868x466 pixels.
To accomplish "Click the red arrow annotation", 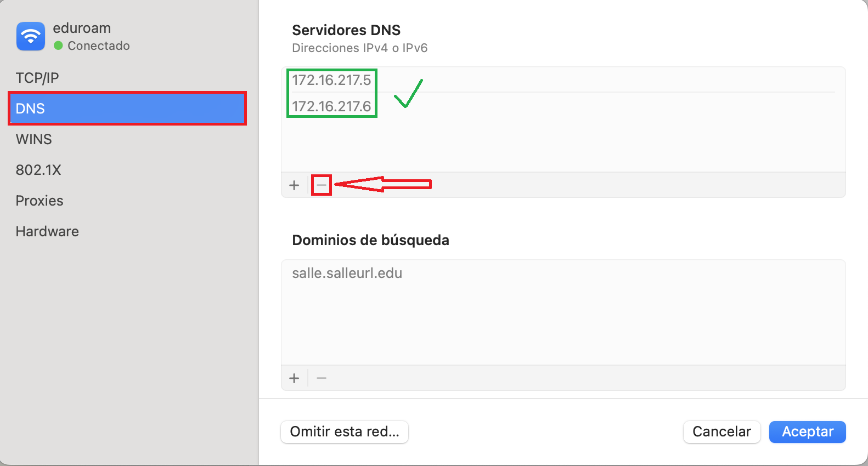I will [x=383, y=184].
